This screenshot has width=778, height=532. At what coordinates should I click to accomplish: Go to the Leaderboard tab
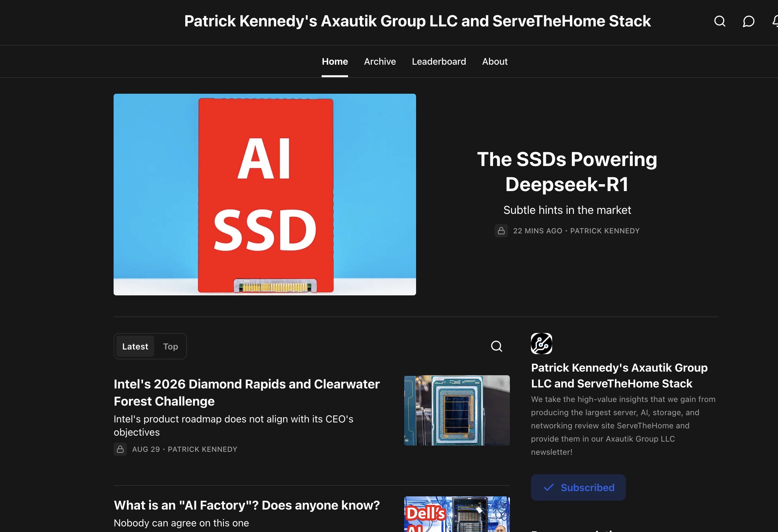coord(439,62)
